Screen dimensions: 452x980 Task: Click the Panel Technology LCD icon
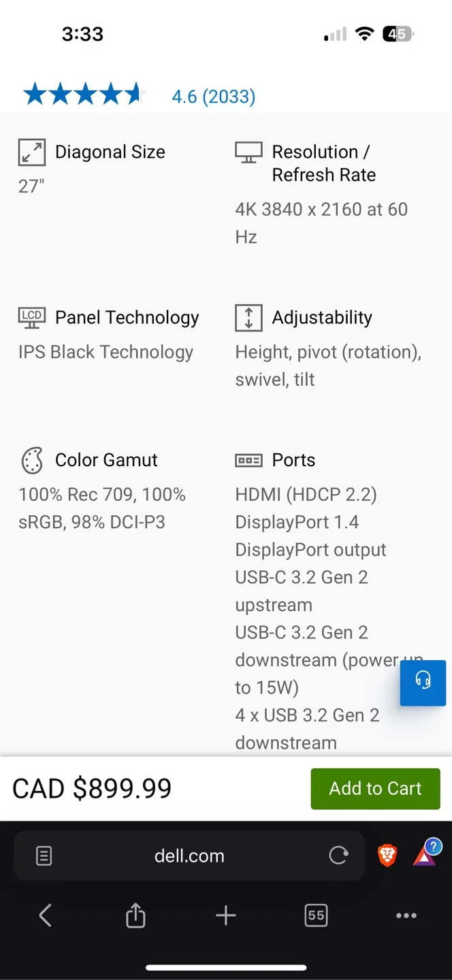(x=31, y=317)
